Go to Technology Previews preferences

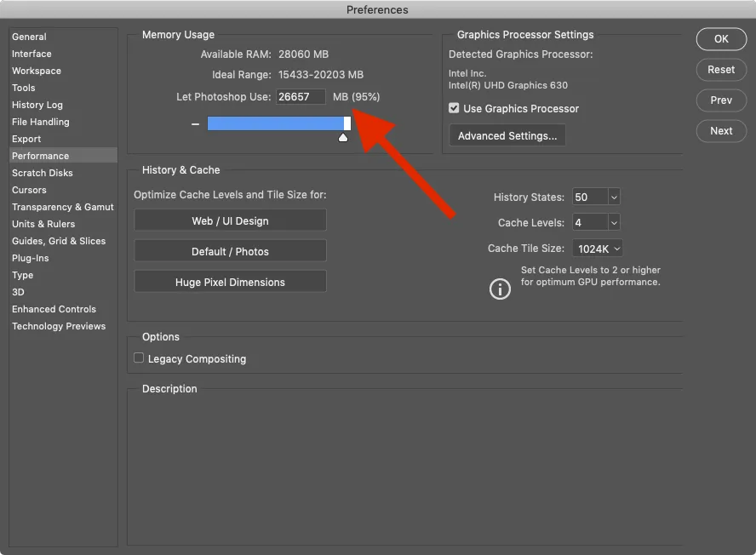(59, 326)
